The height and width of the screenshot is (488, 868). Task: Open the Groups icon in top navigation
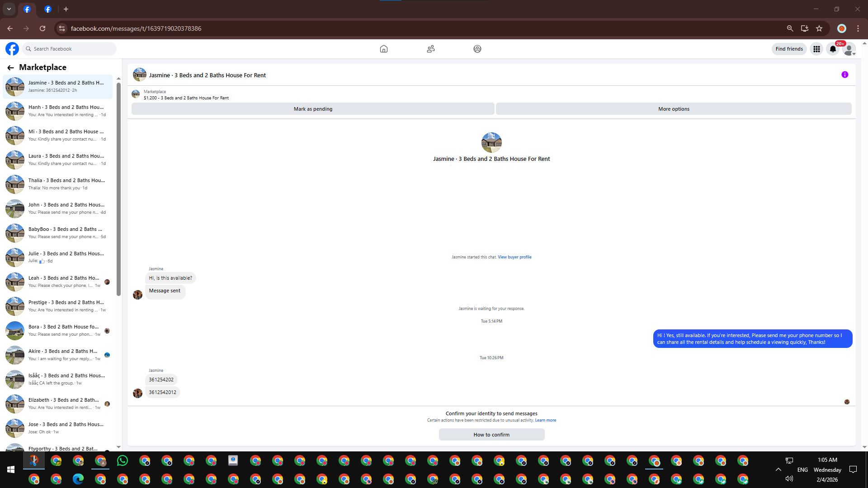coord(477,49)
